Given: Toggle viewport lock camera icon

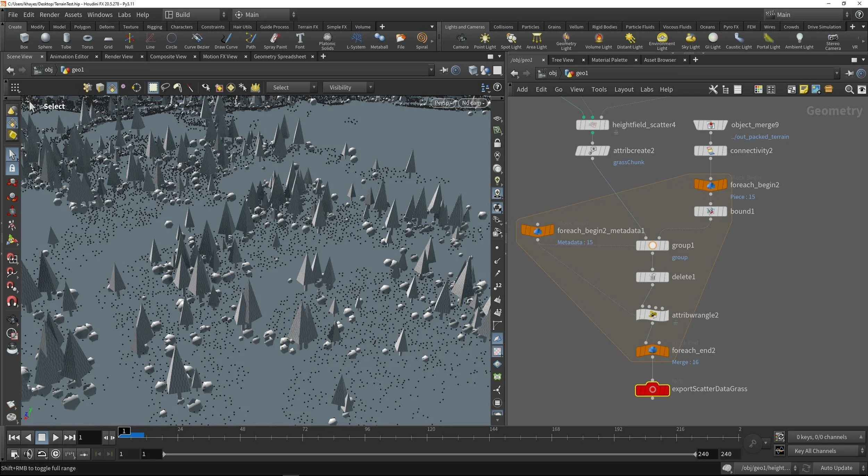Looking at the screenshot, I should coord(497,143).
